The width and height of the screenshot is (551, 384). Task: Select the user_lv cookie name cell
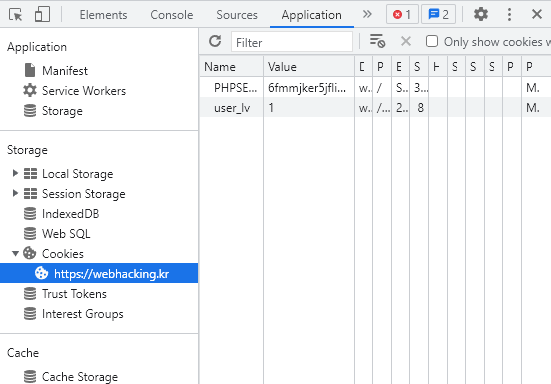[x=232, y=107]
